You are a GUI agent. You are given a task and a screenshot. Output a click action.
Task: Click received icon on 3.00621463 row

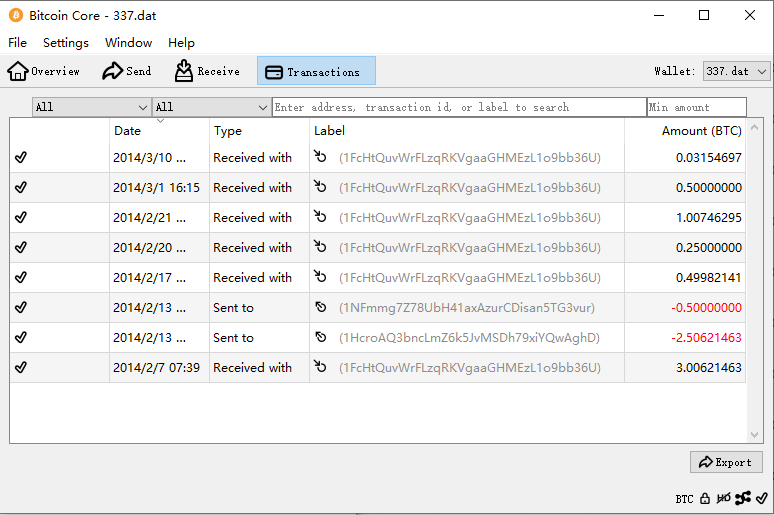[x=321, y=368]
